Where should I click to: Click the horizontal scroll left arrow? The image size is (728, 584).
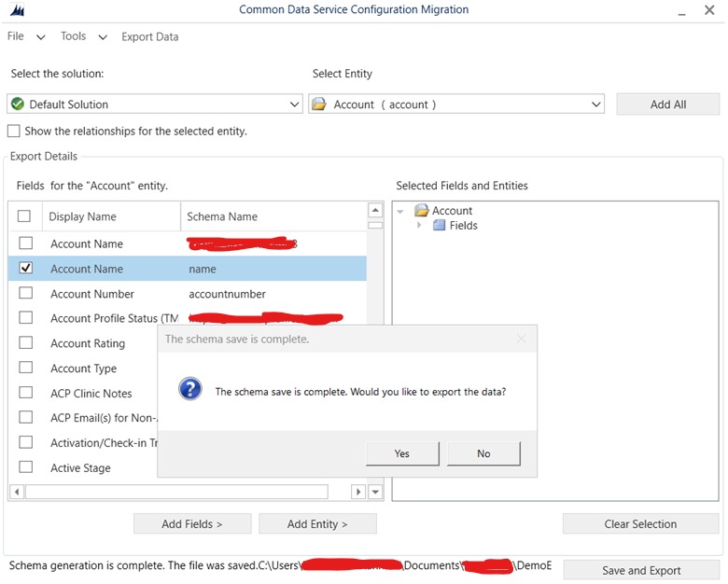point(17,491)
